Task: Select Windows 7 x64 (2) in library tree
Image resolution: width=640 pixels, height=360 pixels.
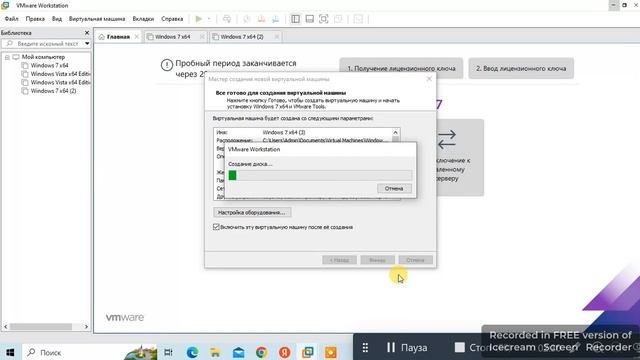Action: (x=53, y=91)
